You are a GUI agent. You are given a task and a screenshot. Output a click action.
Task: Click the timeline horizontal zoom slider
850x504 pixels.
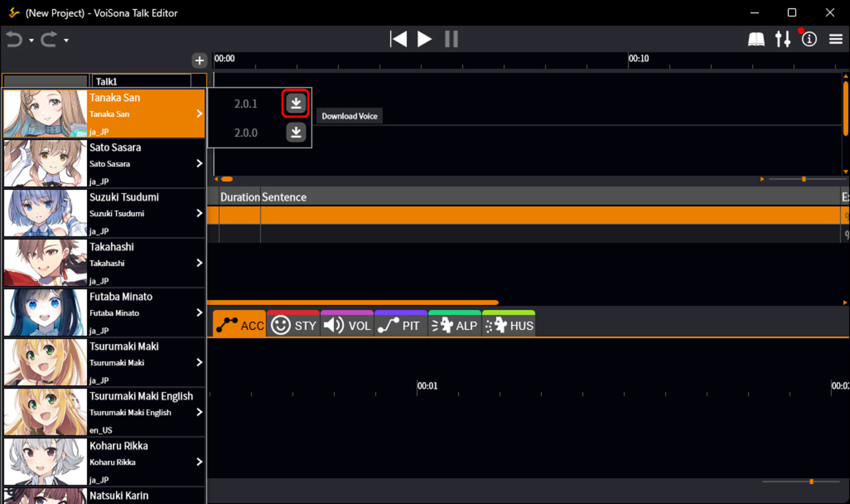[804, 179]
